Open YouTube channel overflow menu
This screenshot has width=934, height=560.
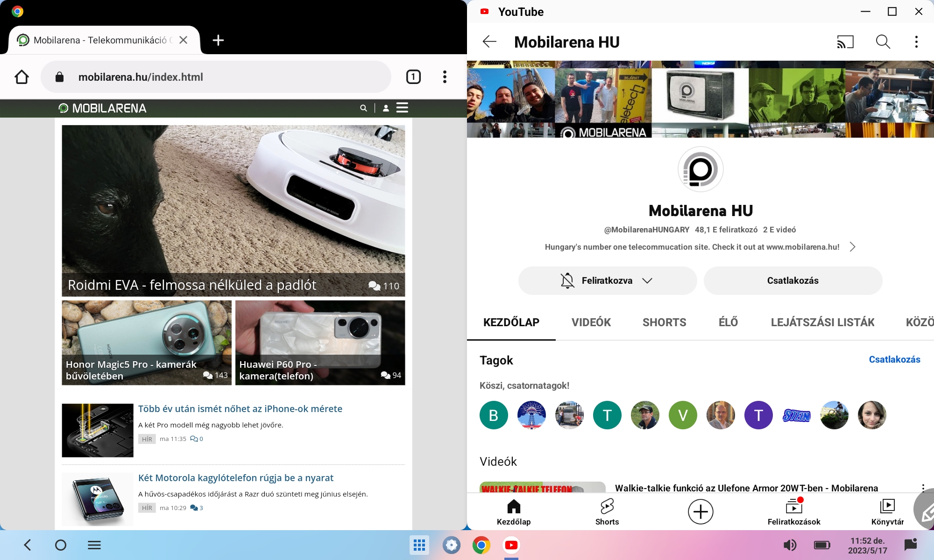(x=916, y=42)
